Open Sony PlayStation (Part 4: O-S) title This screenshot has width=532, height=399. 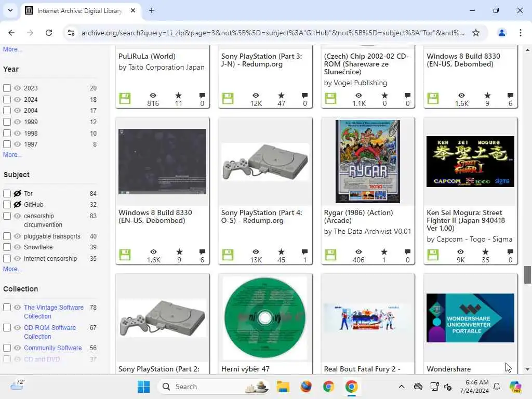[x=262, y=217]
